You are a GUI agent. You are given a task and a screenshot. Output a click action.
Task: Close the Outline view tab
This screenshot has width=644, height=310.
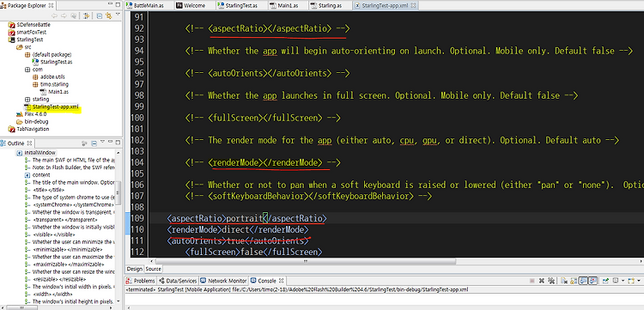(29, 143)
